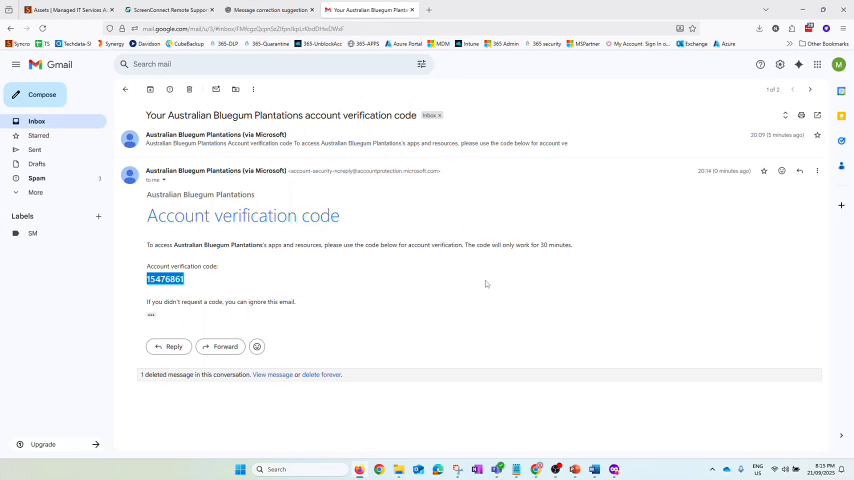Open Gemini sparkle icon

[798, 64]
